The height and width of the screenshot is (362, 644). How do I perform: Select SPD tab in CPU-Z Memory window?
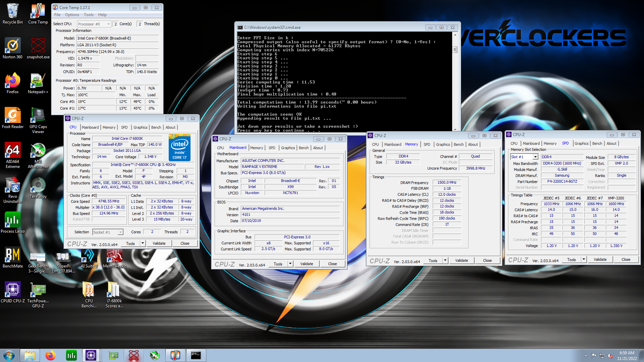pyautogui.click(x=427, y=144)
